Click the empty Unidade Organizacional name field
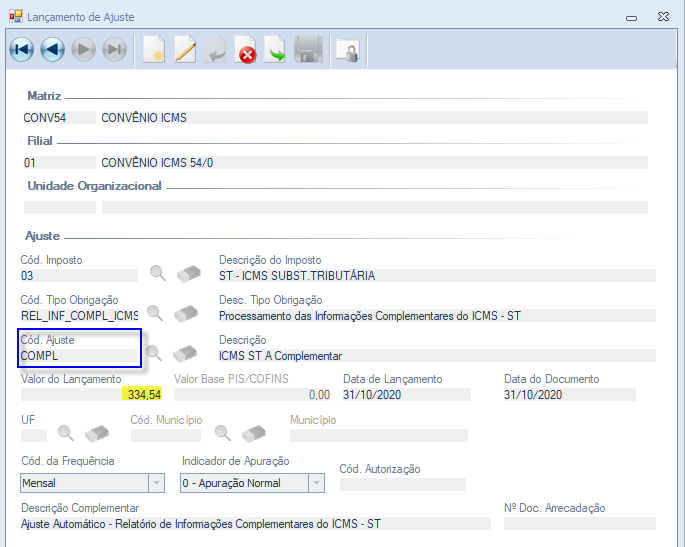 pyautogui.click(x=374, y=208)
